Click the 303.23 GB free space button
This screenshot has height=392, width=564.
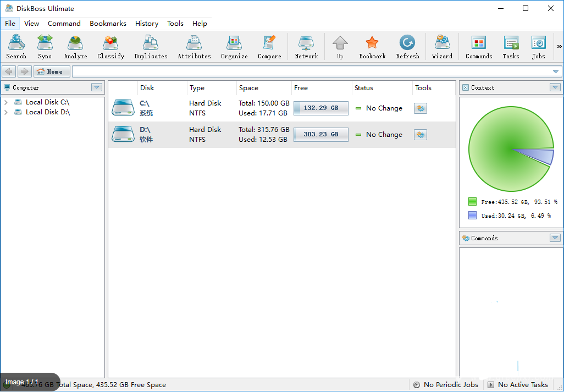pyautogui.click(x=321, y=135)
